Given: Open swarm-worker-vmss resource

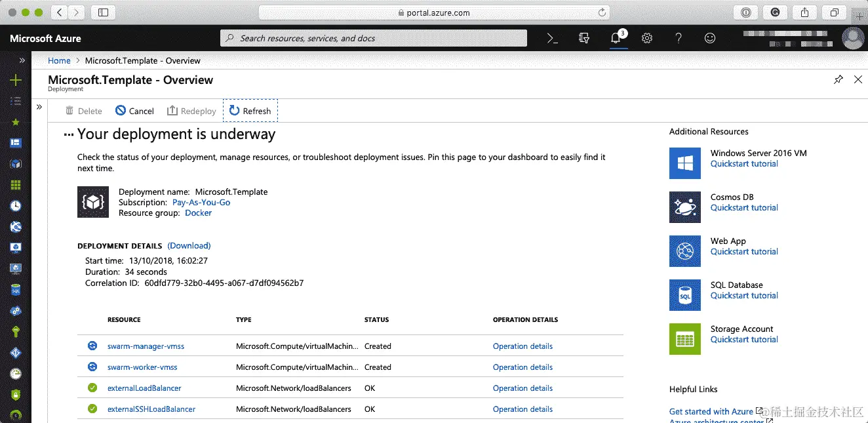Looking at the screenshot, I should pyautogui.click(x=142, y=367).
